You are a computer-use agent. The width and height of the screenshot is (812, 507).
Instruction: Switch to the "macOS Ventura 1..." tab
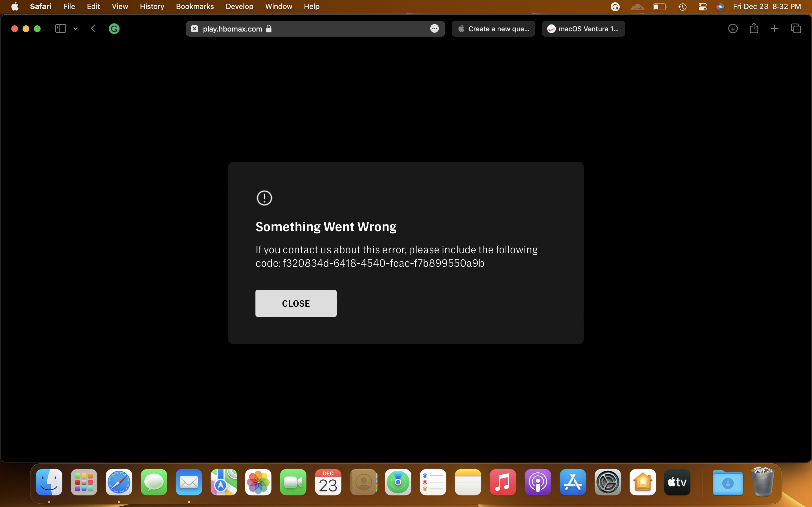[583, 29]
